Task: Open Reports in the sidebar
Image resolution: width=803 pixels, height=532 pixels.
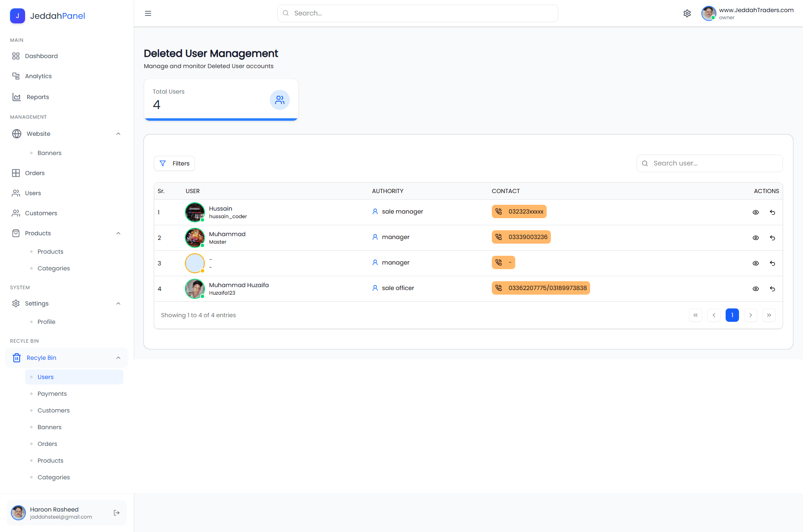Action: point(66,97)
